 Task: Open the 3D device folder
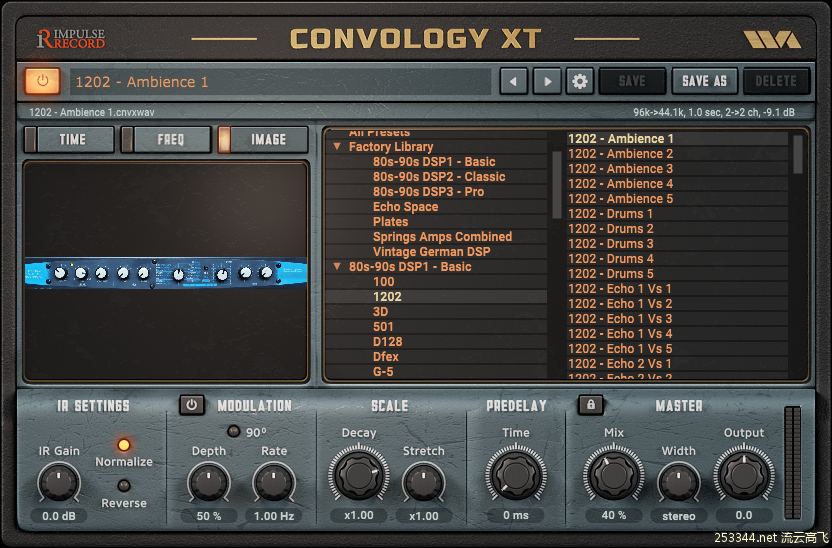(380, 311)
